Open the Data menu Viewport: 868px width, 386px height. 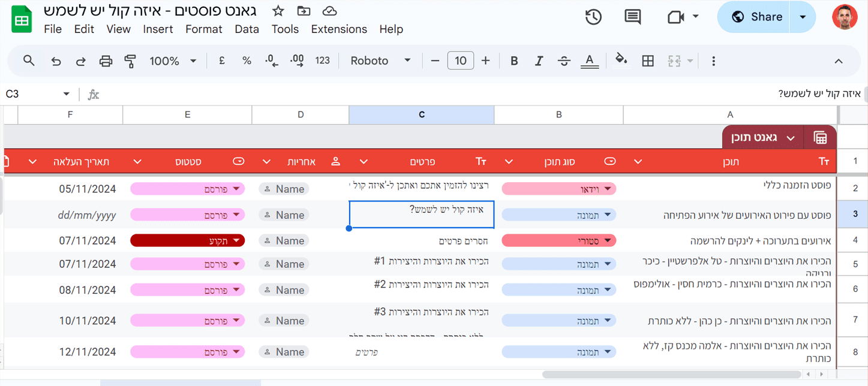[x=247, y=29]
